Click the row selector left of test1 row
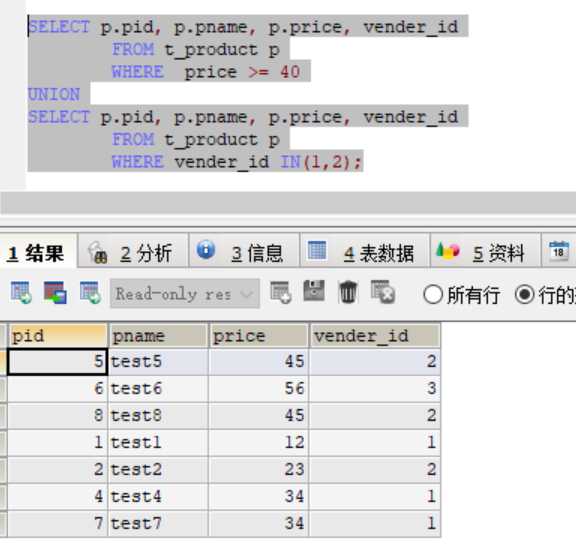Screen dimensions: 576x549 3,442
